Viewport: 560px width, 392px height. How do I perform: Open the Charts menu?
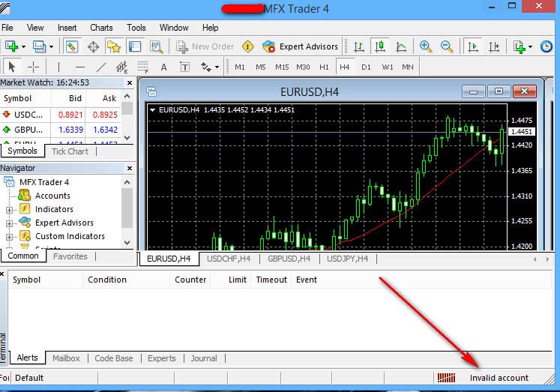click(x=101, y=28)
